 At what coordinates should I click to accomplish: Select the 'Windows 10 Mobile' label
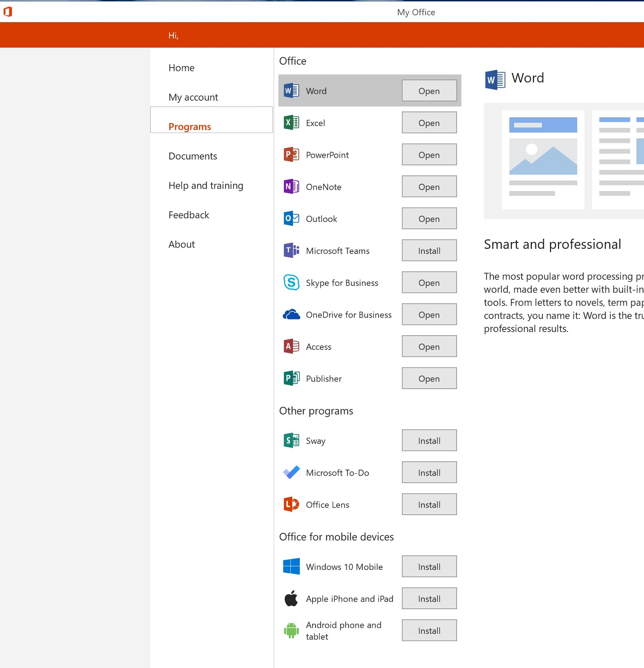[344, 567]
